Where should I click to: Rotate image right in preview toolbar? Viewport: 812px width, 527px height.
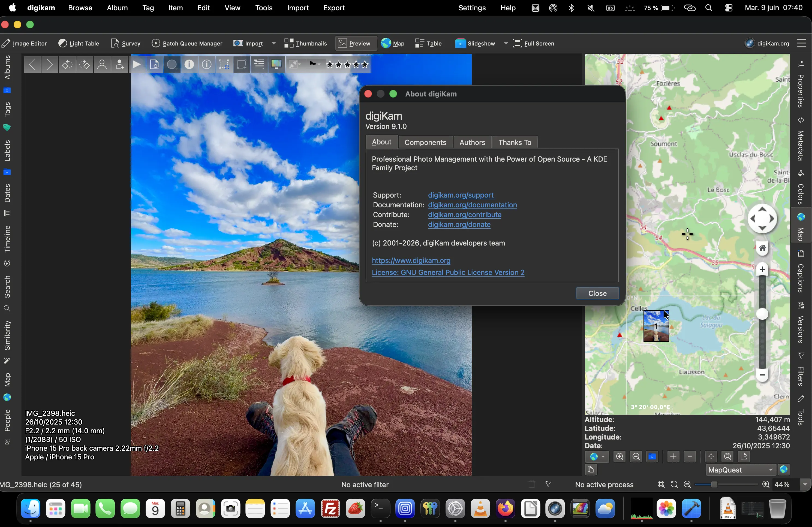coord(84,64)
